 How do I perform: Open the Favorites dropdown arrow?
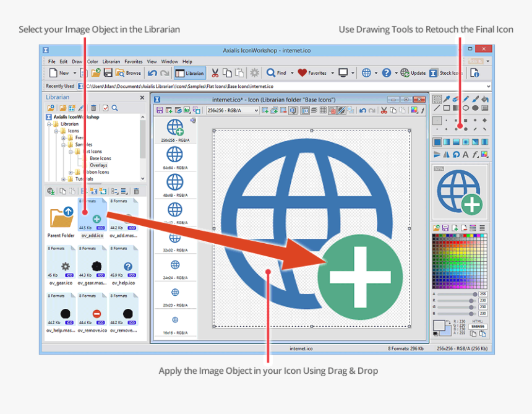[x=333, y=73]
